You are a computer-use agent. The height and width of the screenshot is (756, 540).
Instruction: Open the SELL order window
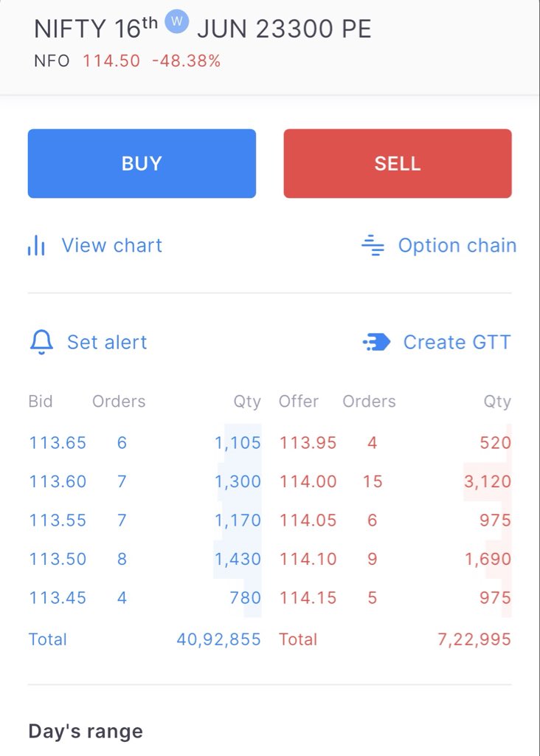tap(398, 163)
